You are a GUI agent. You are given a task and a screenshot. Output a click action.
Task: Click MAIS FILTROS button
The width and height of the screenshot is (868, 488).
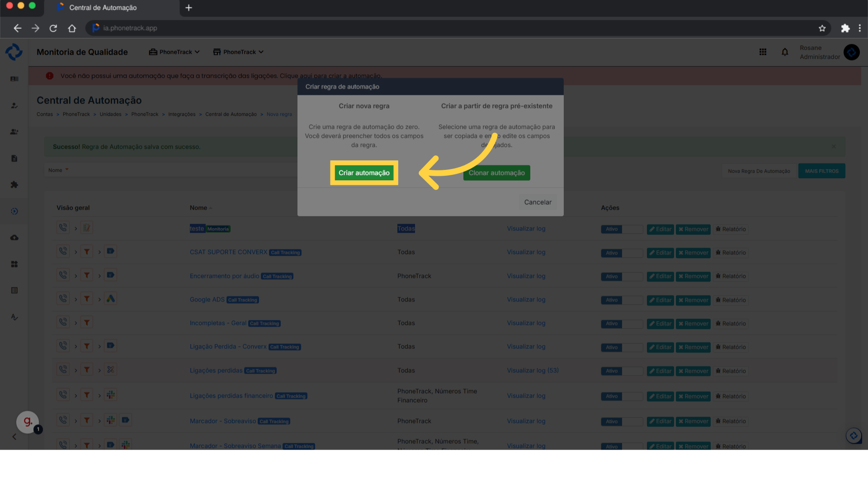821,171
